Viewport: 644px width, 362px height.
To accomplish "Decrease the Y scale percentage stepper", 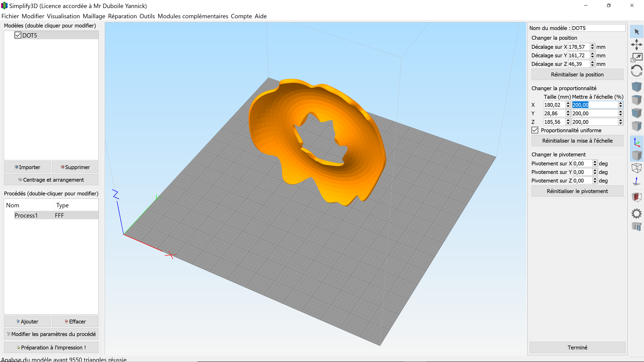I will (621, 115).
